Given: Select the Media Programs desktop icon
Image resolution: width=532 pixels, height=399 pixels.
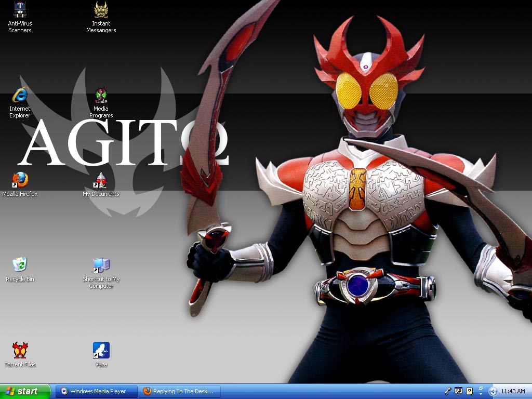Looking at the screenshot, I should (x=101, y=102).
